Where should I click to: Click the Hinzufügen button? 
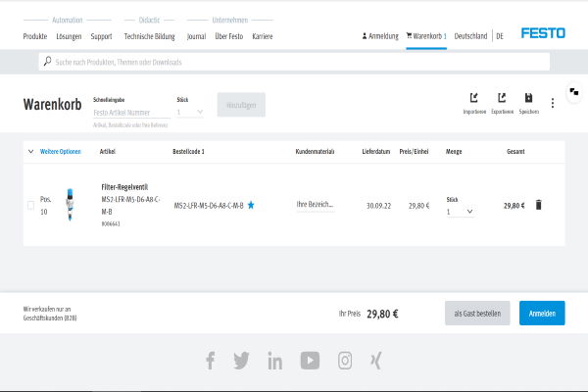(241, 105)
